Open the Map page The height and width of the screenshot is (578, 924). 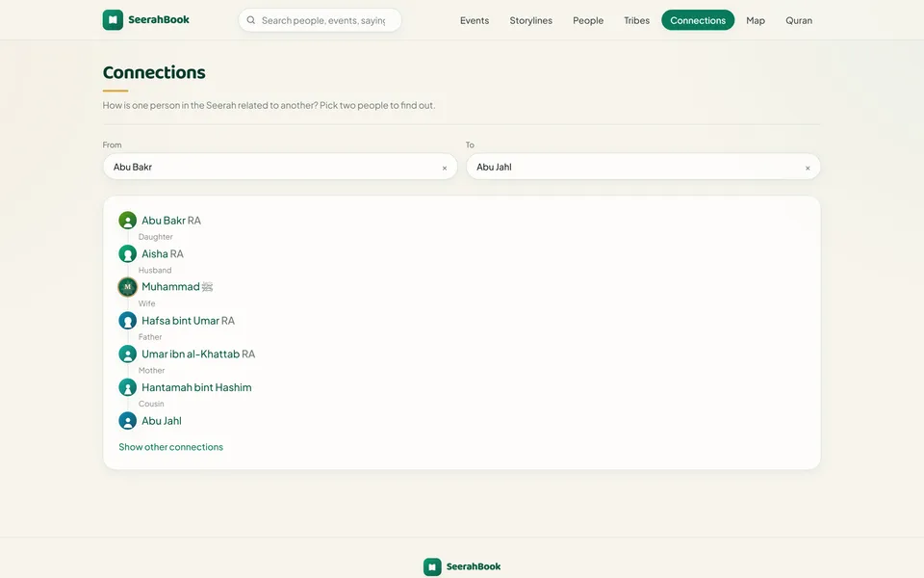tap(756, 20)
